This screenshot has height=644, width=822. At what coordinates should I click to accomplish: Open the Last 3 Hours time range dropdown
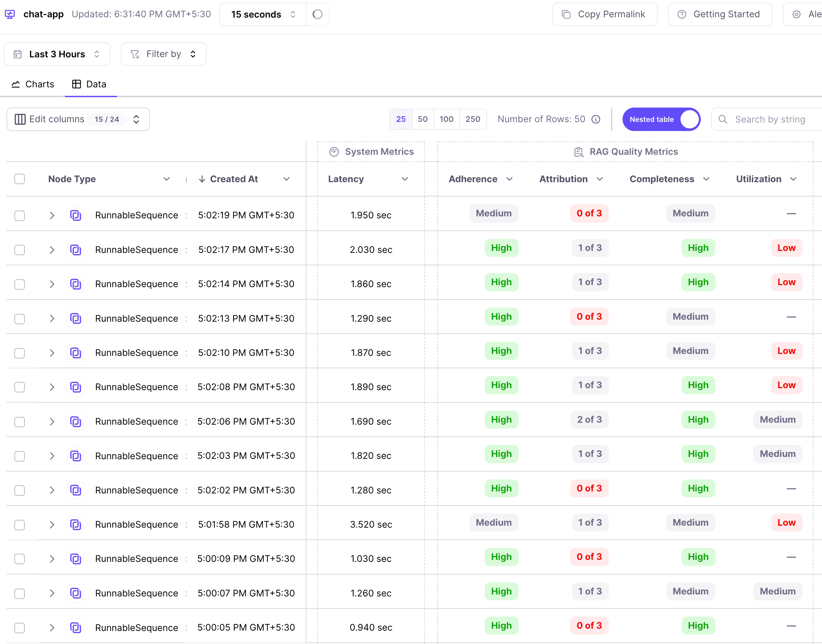57,54
